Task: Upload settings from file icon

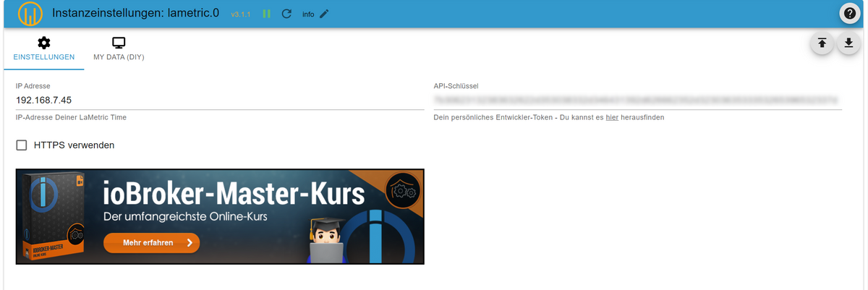Action: click(822, 43)
